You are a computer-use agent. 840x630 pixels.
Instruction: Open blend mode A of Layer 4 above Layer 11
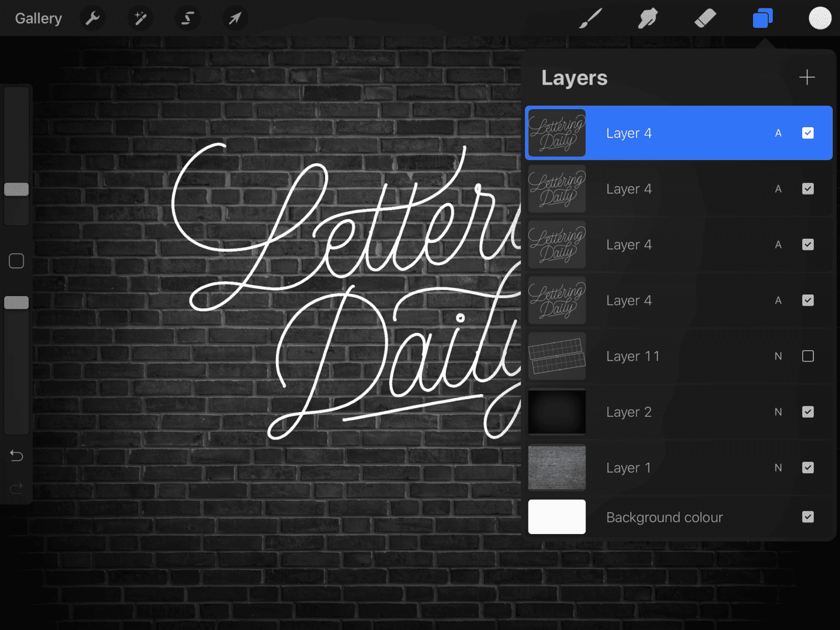click(778, 301)
